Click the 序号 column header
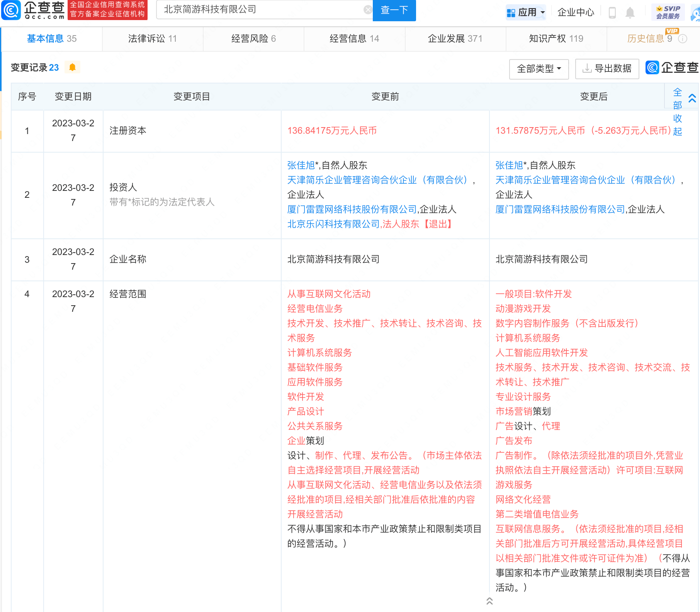The width and height of the screenshot is (700, 612). point(27,97)
